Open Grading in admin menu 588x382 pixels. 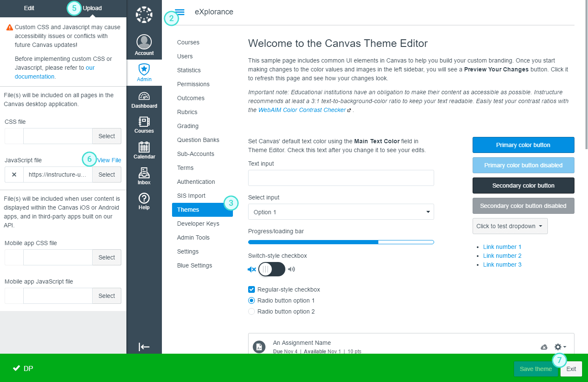point(188,126)
